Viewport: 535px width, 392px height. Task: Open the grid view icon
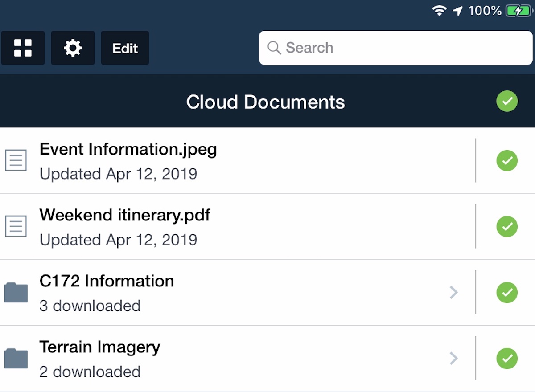pos(23,48)
